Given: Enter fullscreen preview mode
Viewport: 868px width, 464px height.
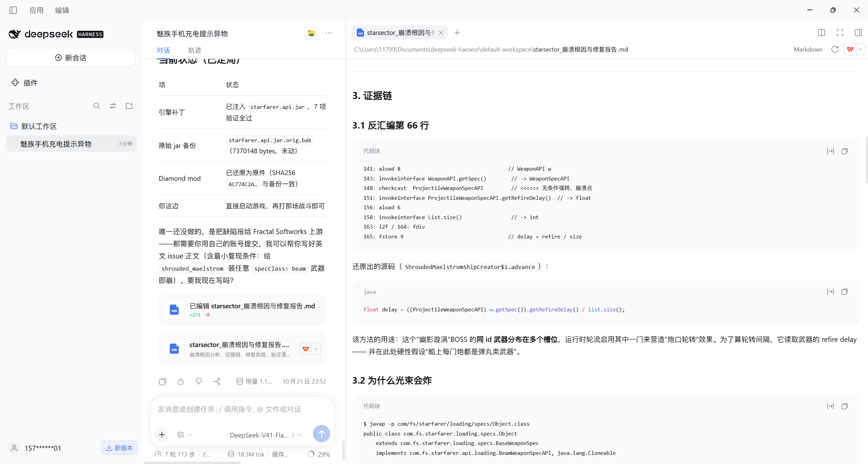Looking at the screenshot, I should (x=840, y=33).
